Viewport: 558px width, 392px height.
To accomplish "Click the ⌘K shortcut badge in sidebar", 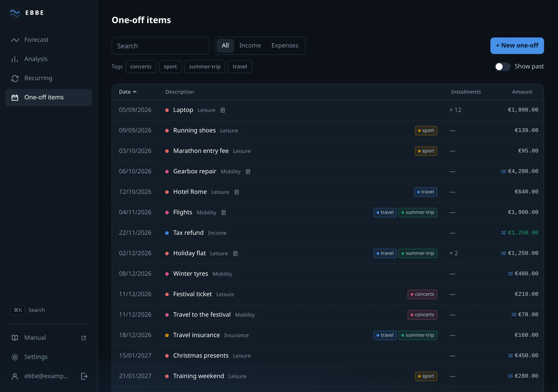I will [18, 310].
